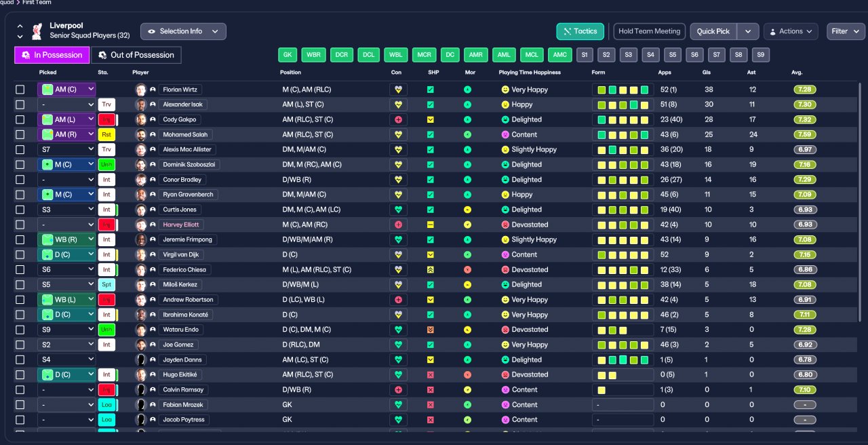Viewport: 868px width, 445px height.
Task: Click Mohamed Salah's player portrait
Action: [140, 134]
